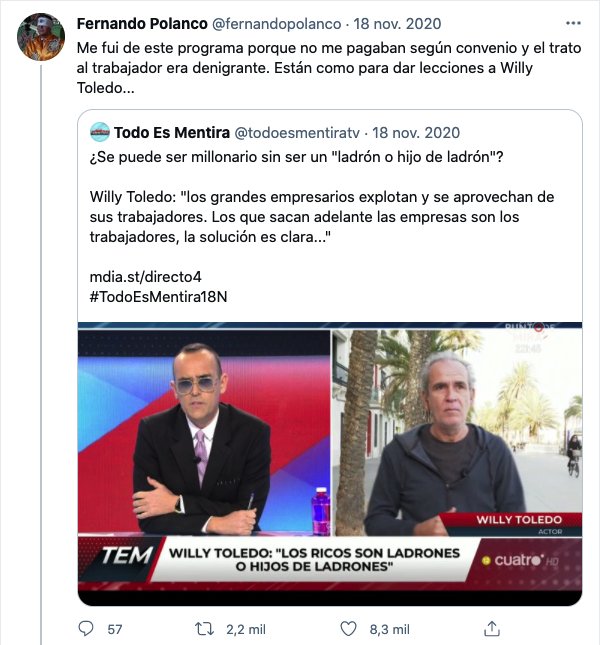View the 8,3 mil likes count
The image size is (600, 645).
(x=389, y=629)
